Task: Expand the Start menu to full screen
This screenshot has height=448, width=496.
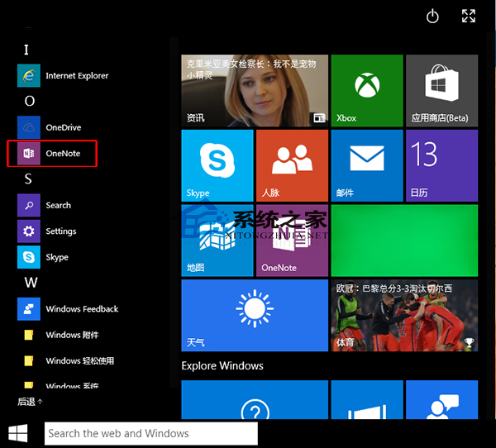Action: click(469, 17)
